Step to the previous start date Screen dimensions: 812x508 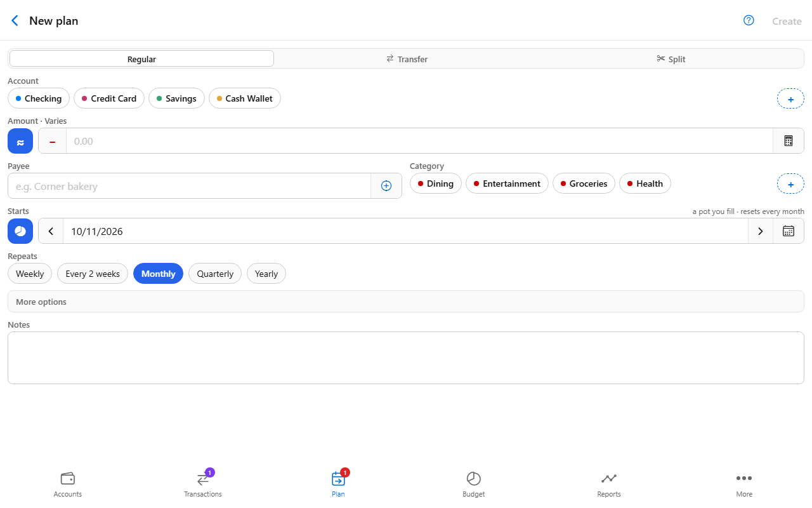51,231
